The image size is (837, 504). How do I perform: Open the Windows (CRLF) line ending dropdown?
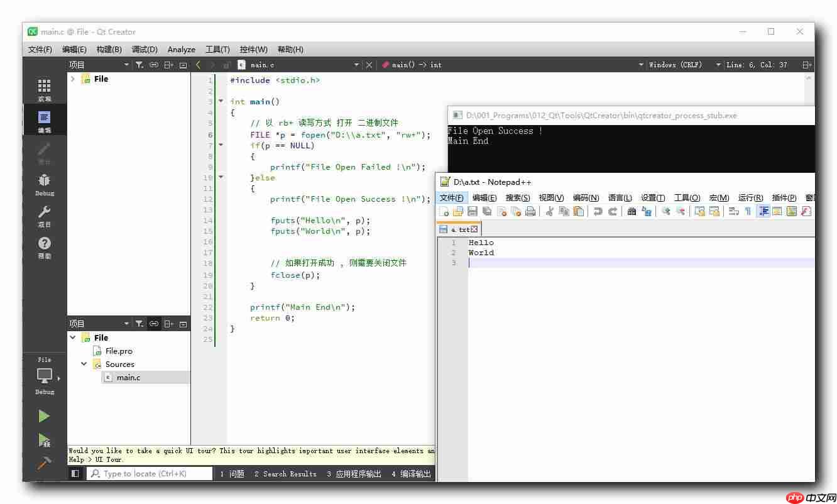718,65
